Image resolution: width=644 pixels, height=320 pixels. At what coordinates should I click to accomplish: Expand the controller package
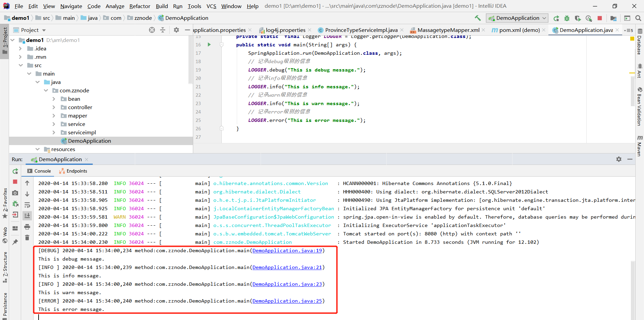click(54, 107)
